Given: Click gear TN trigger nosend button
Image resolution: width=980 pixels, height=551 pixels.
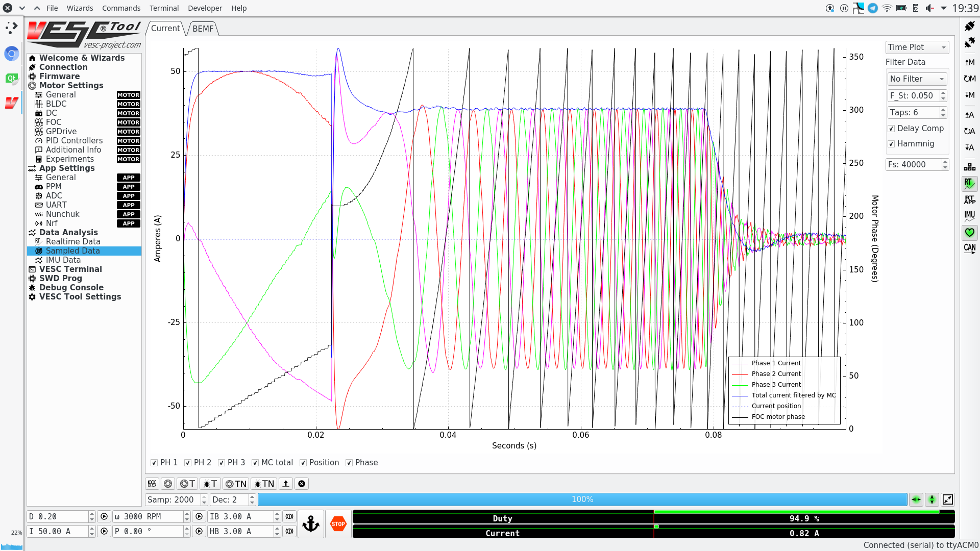Looking at the screenshot, I should point(236,484).
